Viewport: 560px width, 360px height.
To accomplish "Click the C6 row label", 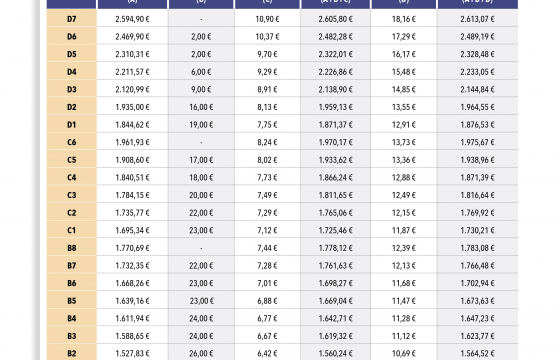I will click(71, 142).
